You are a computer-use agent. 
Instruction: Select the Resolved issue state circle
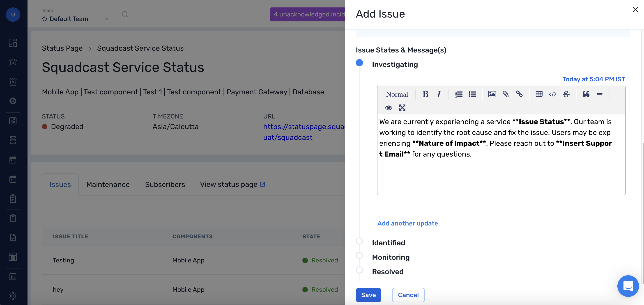coord(359,270)
